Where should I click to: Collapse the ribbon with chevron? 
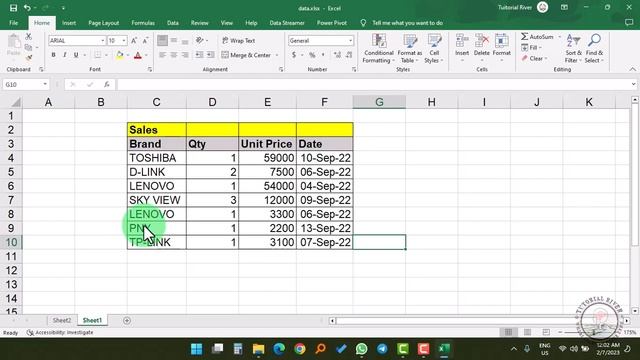click(632, 69)
